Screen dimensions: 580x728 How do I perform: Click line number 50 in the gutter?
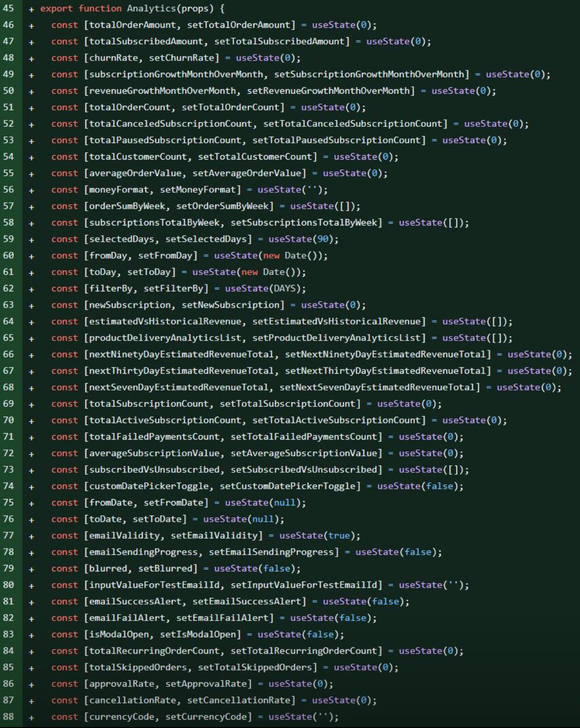(8, 91)
